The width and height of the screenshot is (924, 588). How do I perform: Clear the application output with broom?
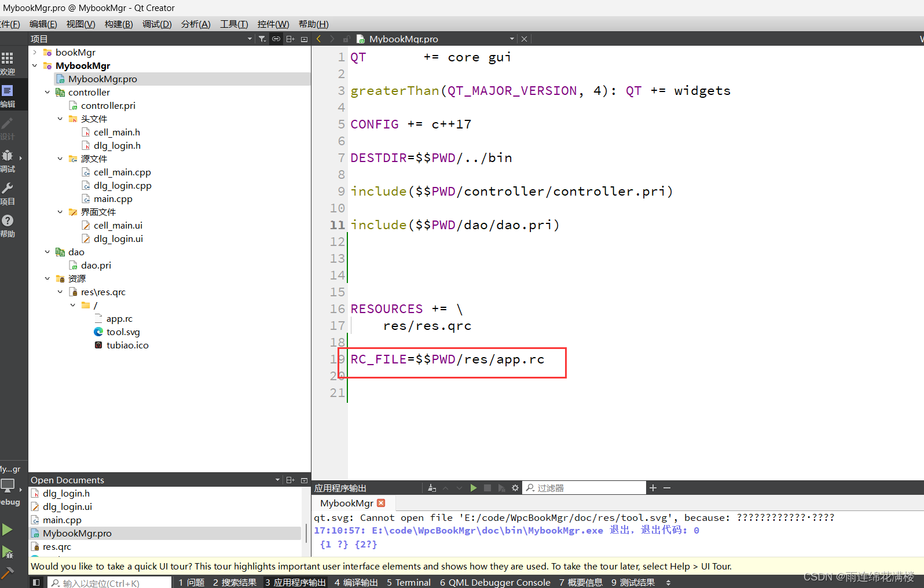click(432, 488)
